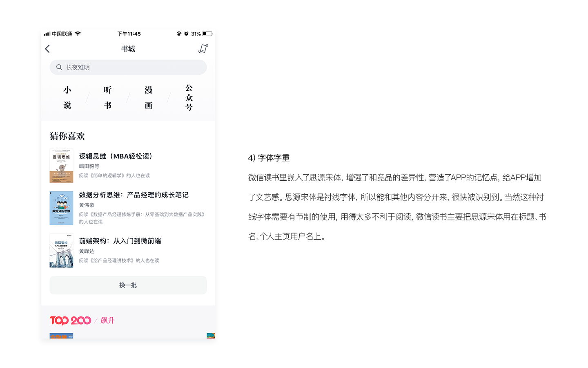The width and height of the screenshot is (588, 368).
Task: Click 阅读《简单的逻辑学》的人也在读 text
Action: click(x=114, y=175)
